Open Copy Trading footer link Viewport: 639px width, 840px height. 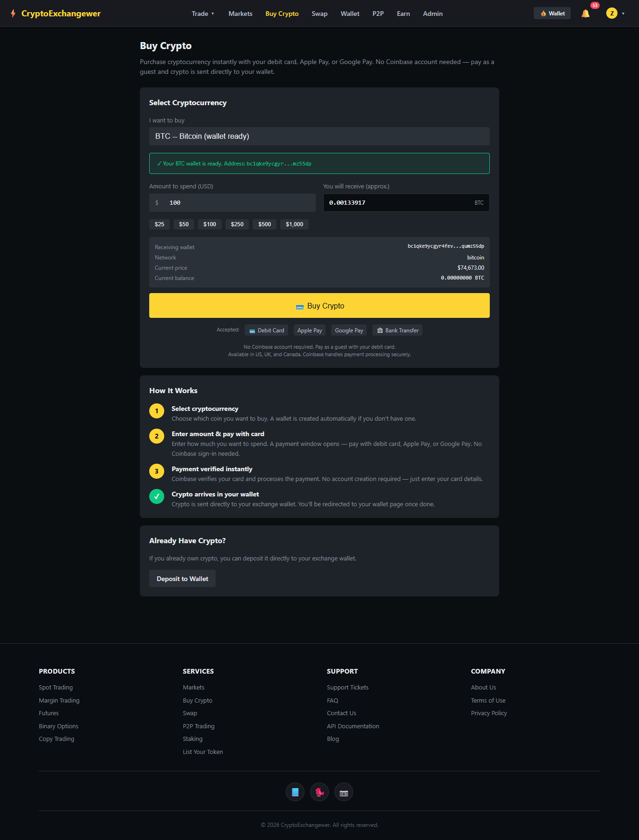tap(57, 739)
